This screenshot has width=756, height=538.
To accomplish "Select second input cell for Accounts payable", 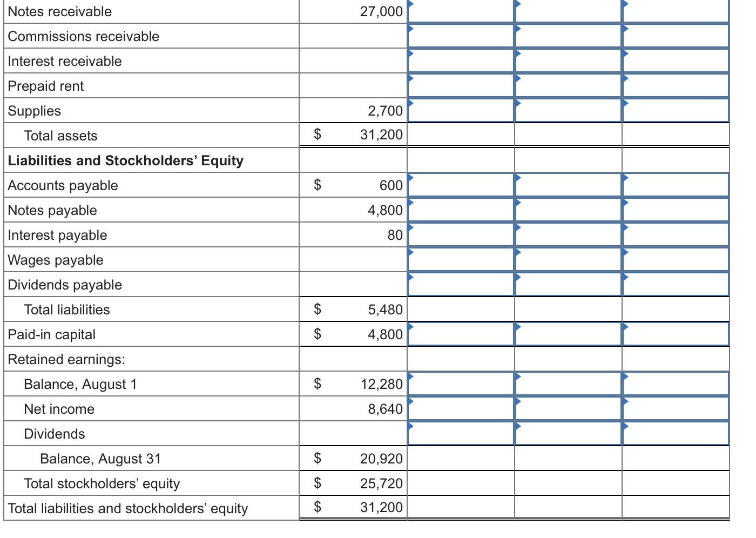I will coord(568,185).
